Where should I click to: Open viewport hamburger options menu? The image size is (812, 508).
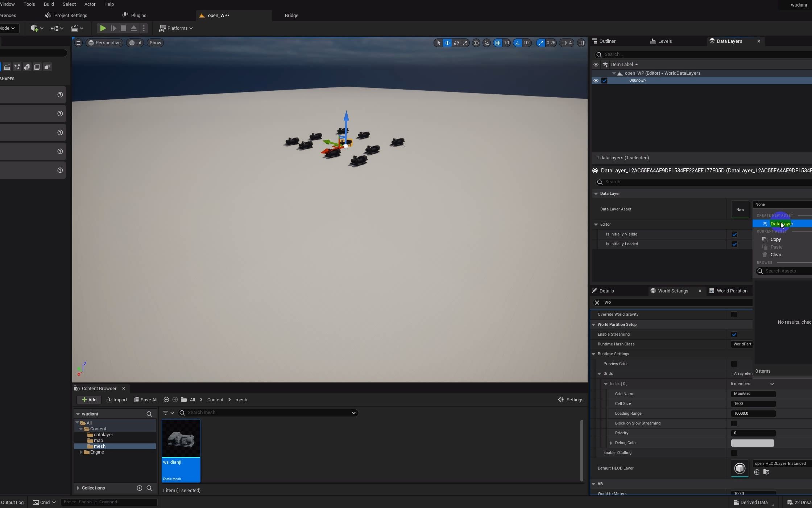click(x=78, y=43)
